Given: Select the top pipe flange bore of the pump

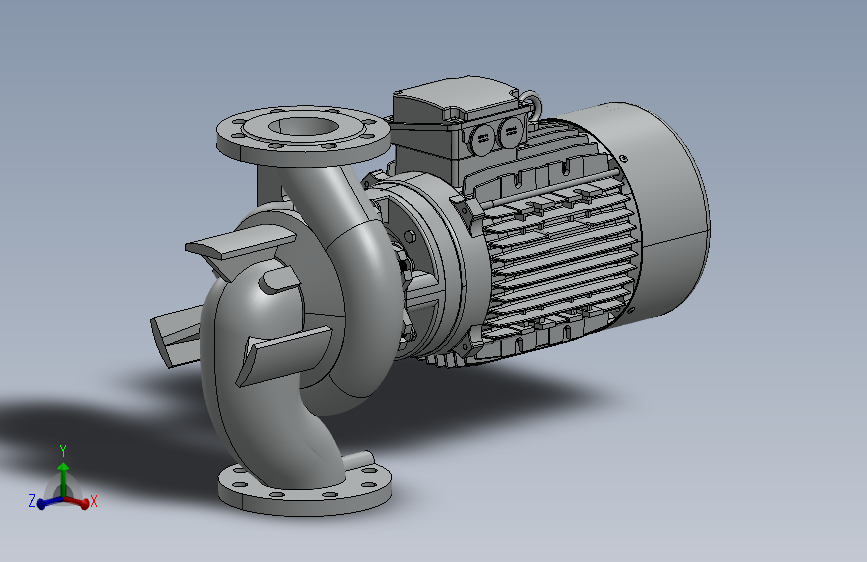Looking at the screenshot, I should pos(303,126).
